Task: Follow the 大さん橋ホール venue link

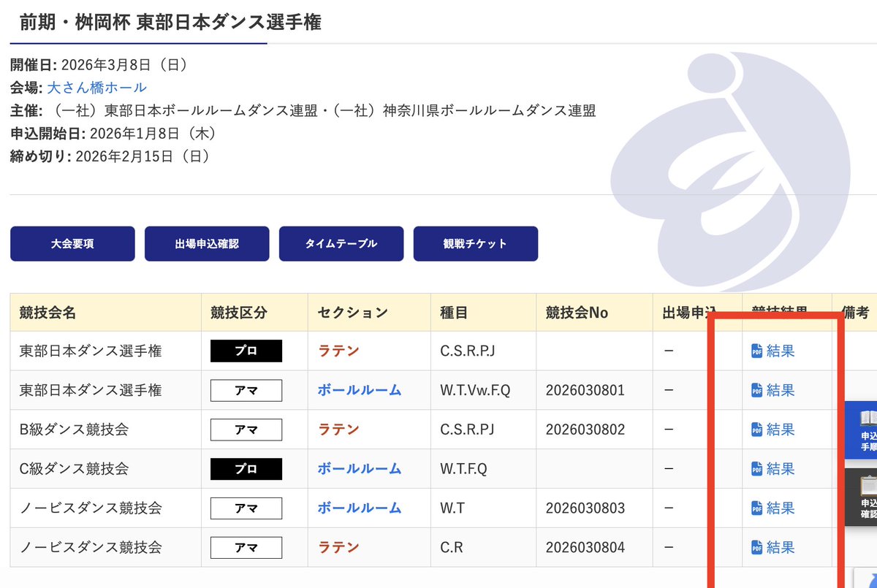Action: [96, 88]
